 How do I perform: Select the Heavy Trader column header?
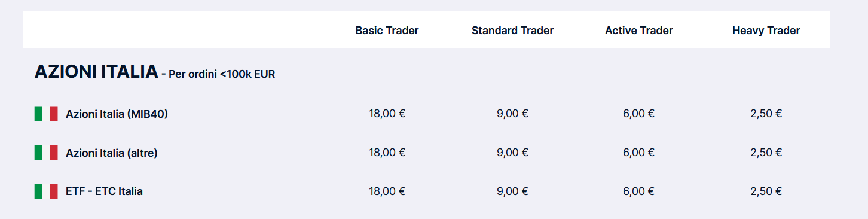click(766, 31)
